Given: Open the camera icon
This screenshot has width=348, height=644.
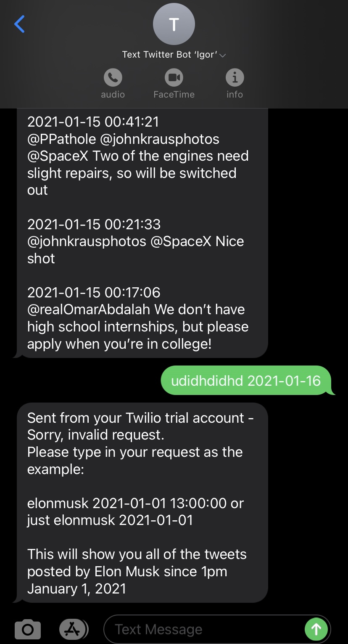Looking at the screenshot, I should 28,629.
